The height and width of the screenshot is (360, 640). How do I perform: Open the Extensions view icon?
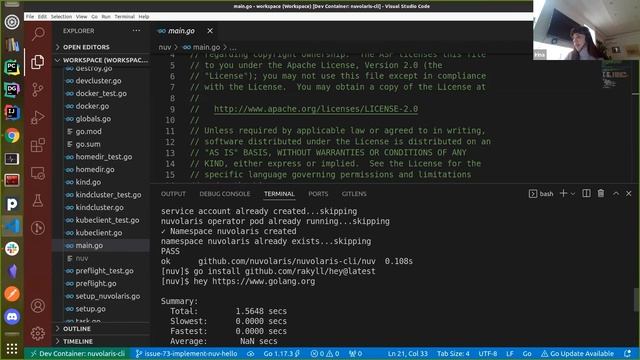pyautogui.click(x=38, y=145)
